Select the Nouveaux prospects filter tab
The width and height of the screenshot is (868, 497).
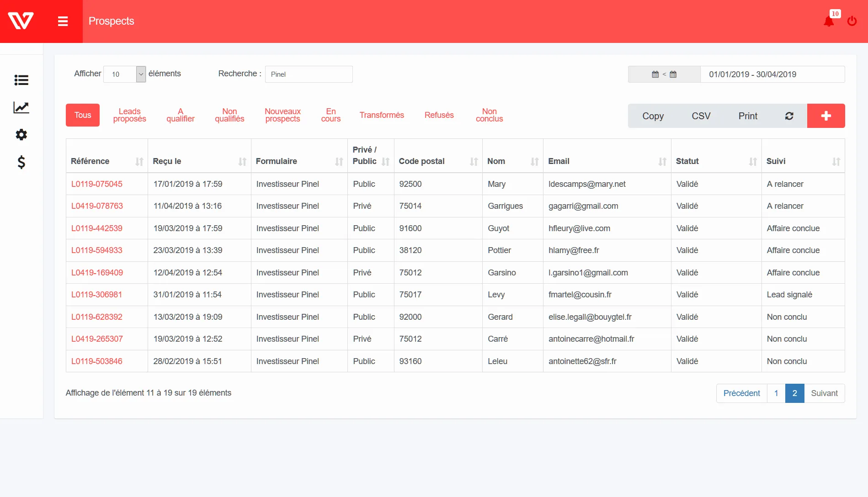282,115
